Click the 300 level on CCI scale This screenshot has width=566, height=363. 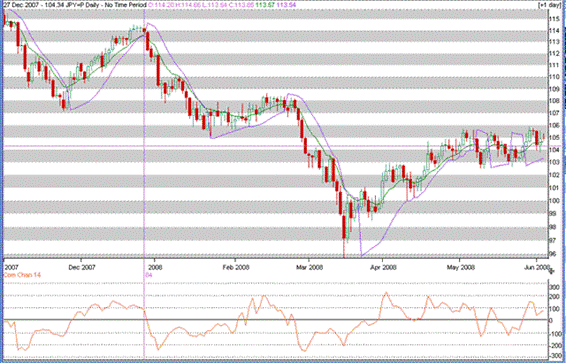pyautogui.click(x=554, y=287)
